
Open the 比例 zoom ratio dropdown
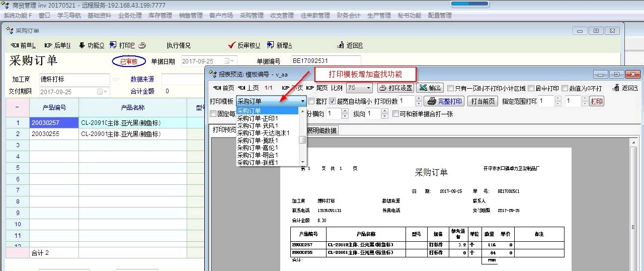368,88
